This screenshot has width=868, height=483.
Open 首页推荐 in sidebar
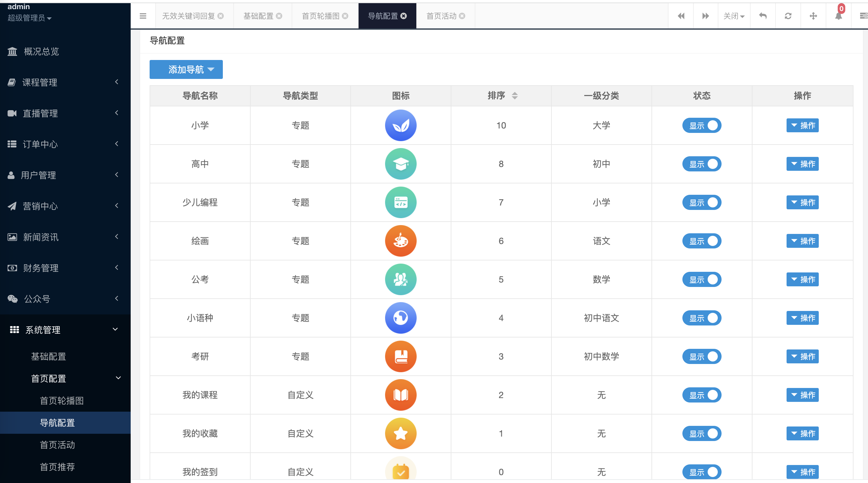[x=57, y=467]
